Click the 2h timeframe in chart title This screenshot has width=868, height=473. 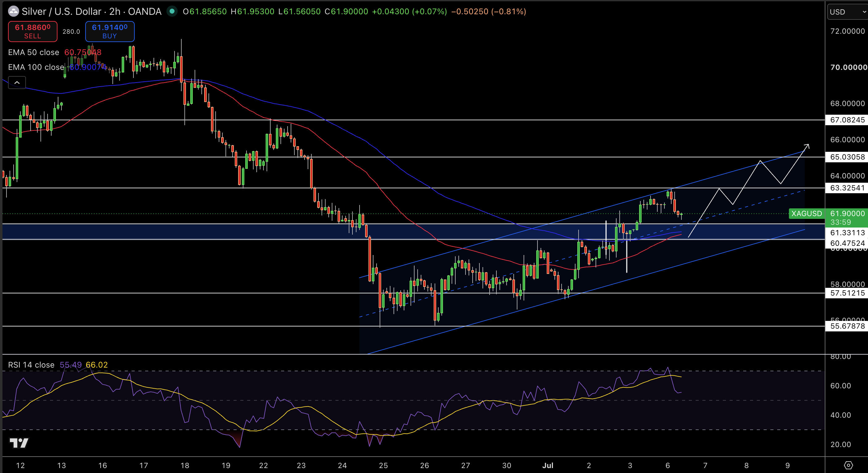click(x=115, y=11)
